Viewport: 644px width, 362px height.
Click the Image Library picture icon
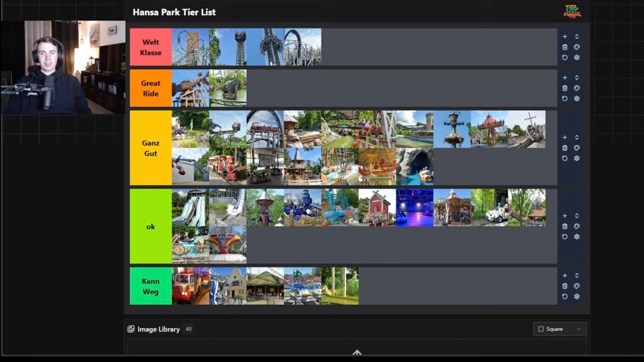pyautogui.click(x=131, y=329)
